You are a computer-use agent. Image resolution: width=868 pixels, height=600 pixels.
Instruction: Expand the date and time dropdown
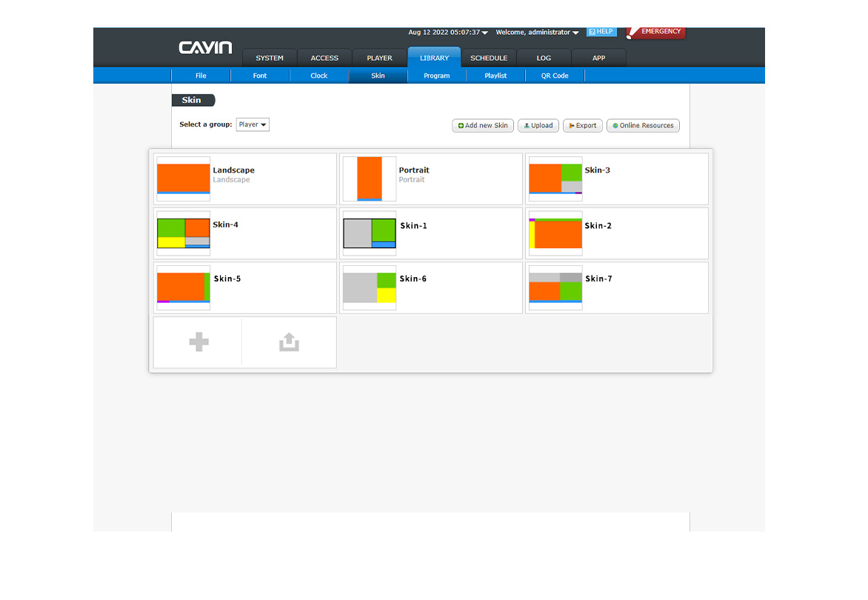tap(448, 33)
